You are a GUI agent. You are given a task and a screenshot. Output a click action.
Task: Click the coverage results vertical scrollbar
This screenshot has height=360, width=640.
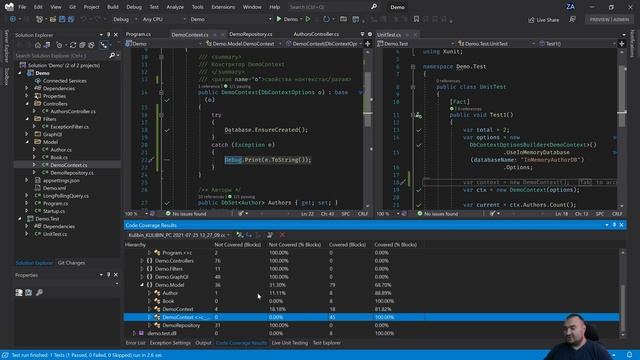(622, 293)
